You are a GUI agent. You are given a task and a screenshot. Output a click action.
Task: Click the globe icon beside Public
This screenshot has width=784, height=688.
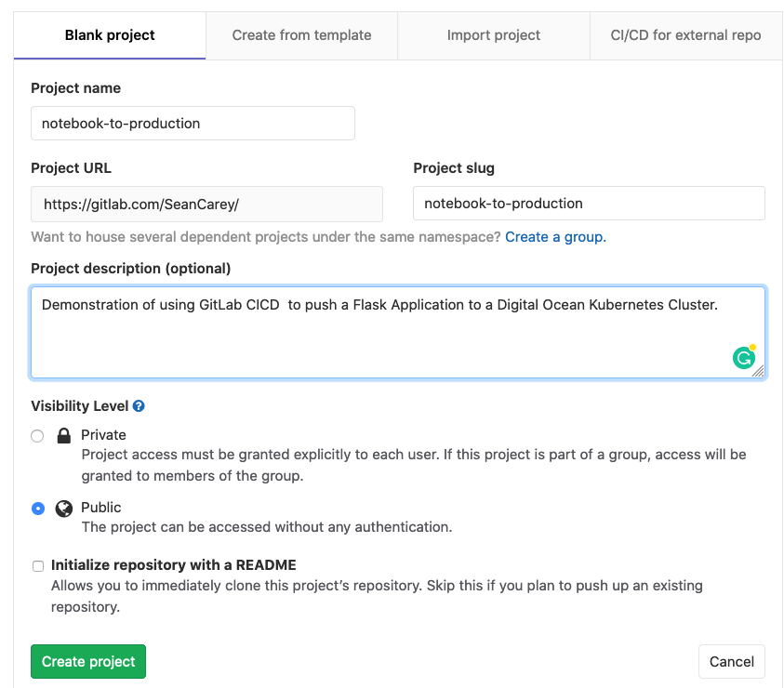pos(64,508)
